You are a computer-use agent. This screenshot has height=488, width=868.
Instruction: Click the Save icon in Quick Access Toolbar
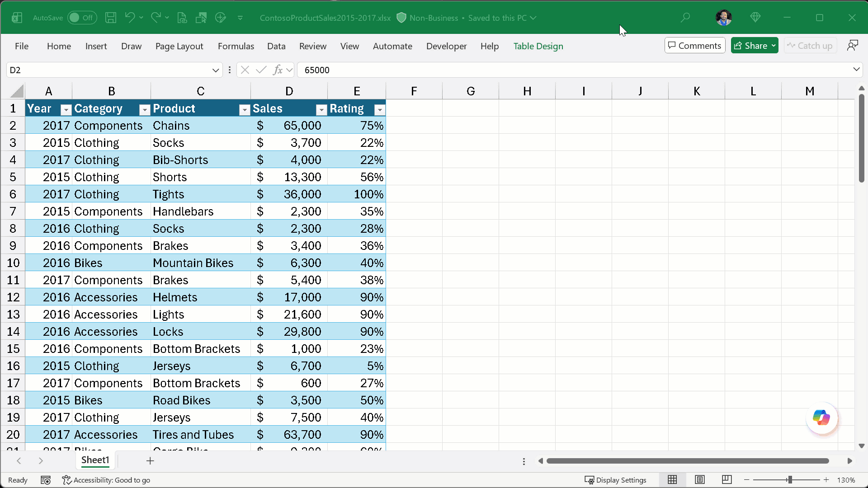[111, 18]
